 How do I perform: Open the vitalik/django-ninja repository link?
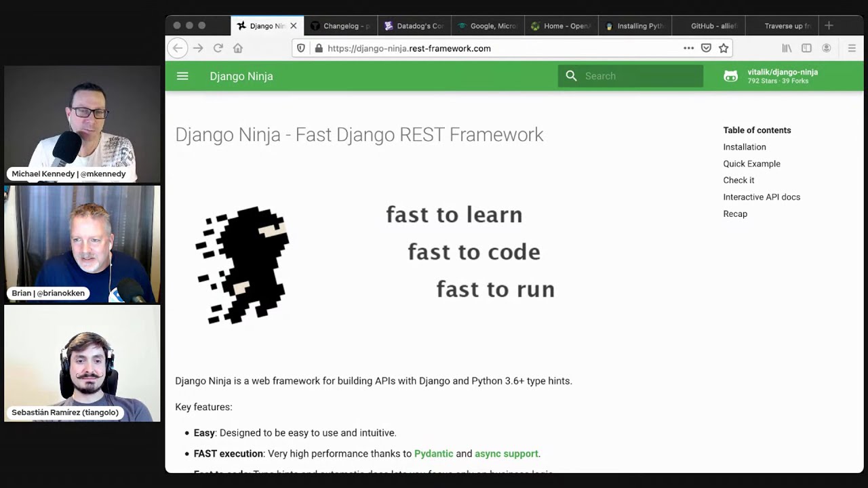point(783,76)
